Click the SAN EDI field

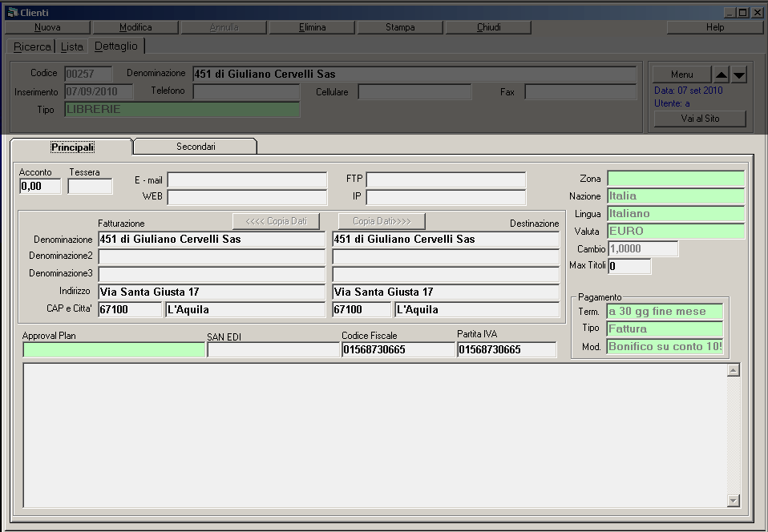click(273, 349)
